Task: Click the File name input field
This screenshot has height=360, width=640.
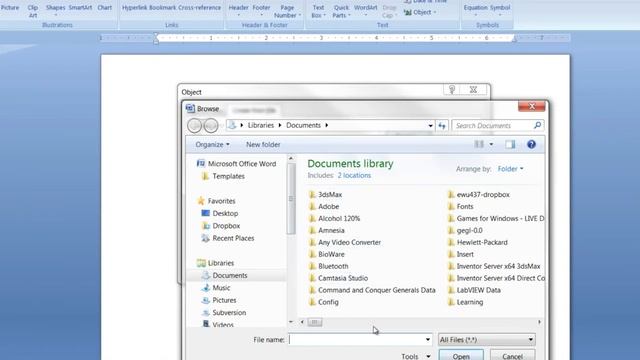Action: click(x=356, y=340)
